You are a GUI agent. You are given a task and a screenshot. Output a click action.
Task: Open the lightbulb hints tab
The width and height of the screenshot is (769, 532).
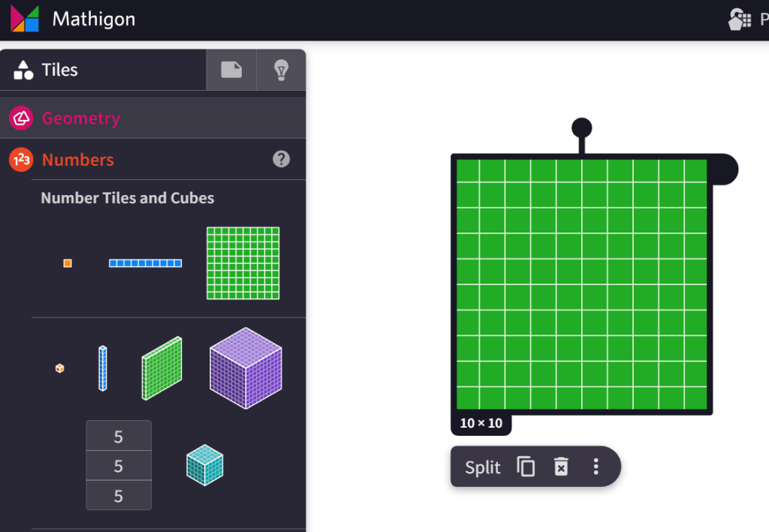point(282,71)
